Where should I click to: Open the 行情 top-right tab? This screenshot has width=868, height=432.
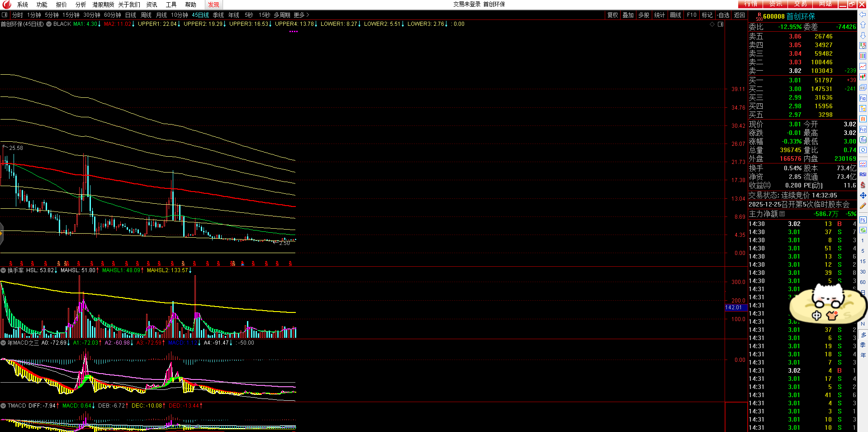point(750,4)
